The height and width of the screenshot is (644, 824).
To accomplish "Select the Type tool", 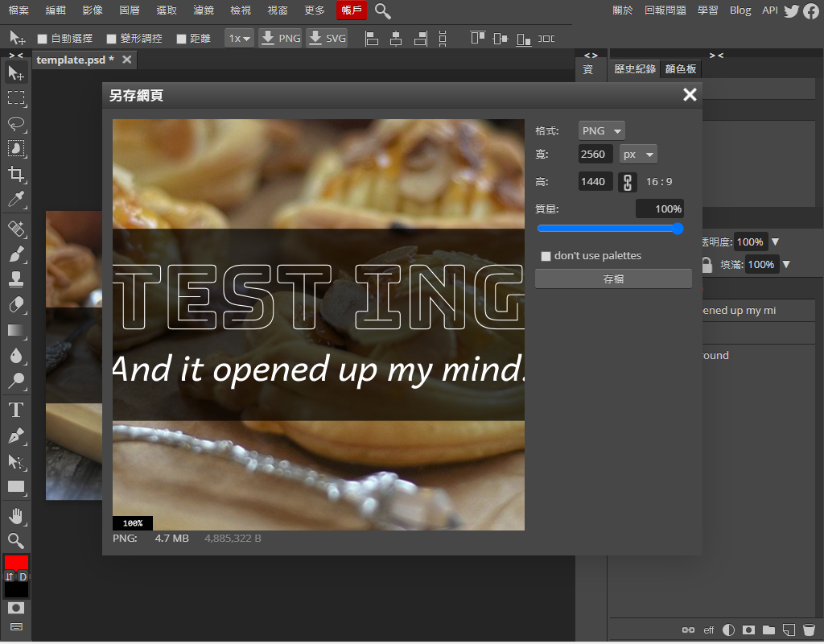I will click(x=16, y=410).
